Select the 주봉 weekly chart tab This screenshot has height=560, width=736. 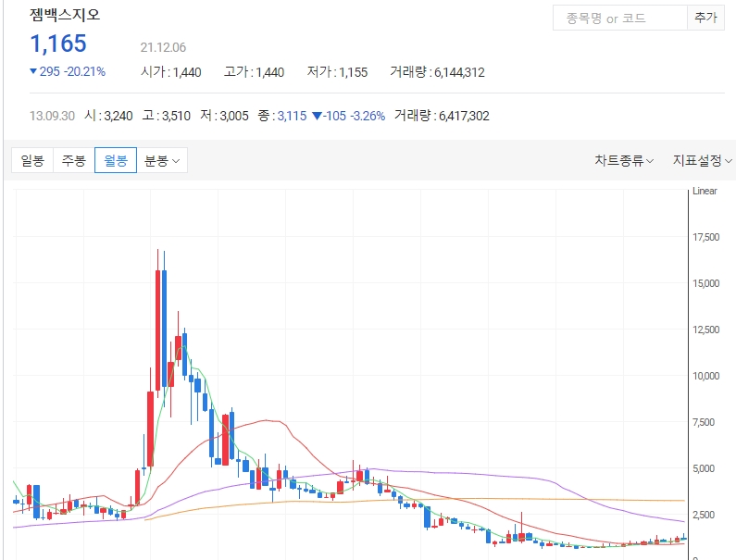coord(74,160)
